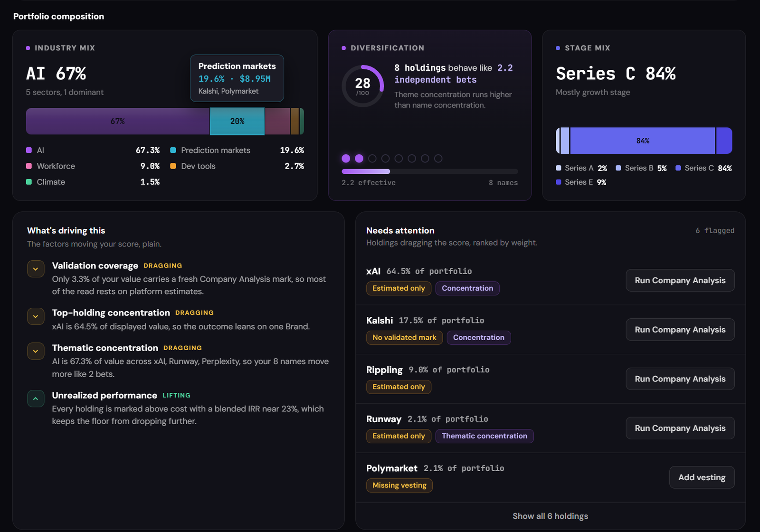The image size is (760, 532).
Task: Click the '8 names' label
Action: tap(503, 183)
